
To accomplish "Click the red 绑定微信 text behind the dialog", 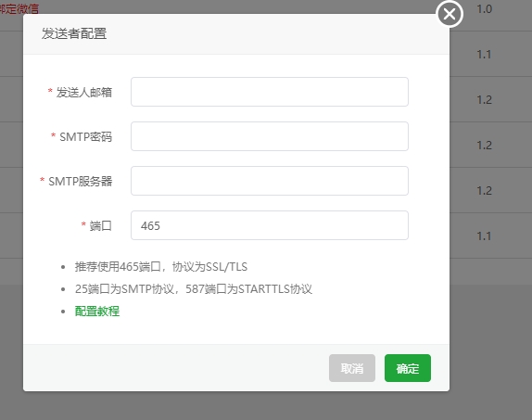I will coord(19,8).
